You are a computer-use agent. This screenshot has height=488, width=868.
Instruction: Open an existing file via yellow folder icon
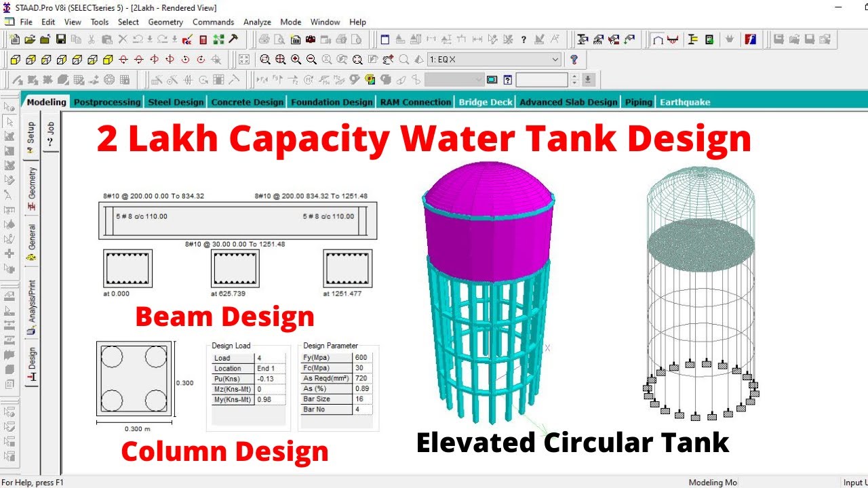click(29, 39)
